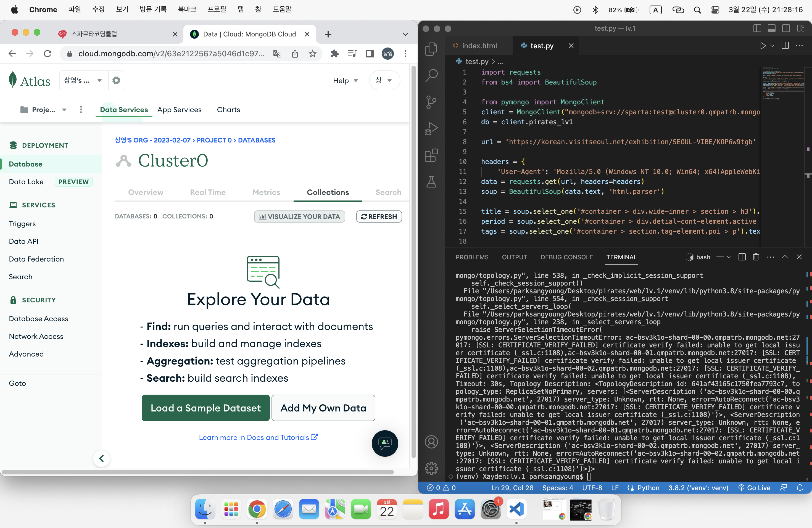
Task: Switch to Collections tab in Atlas
Action: 328,192
